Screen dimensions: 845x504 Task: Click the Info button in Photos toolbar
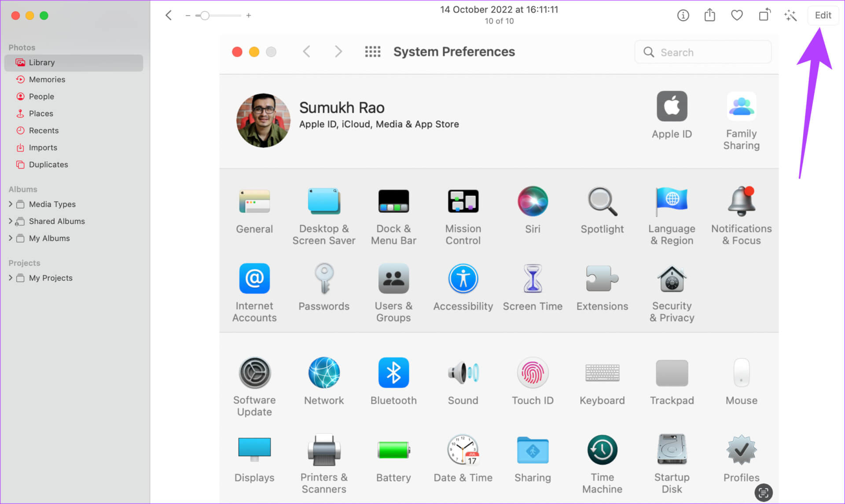click(x=683, y=15)
